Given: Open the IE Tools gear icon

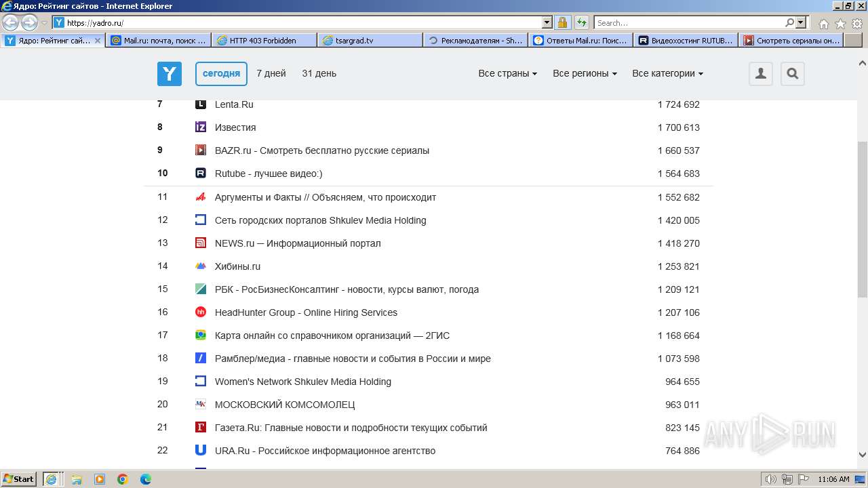Looking at the screenshot, I should [857, 24].
